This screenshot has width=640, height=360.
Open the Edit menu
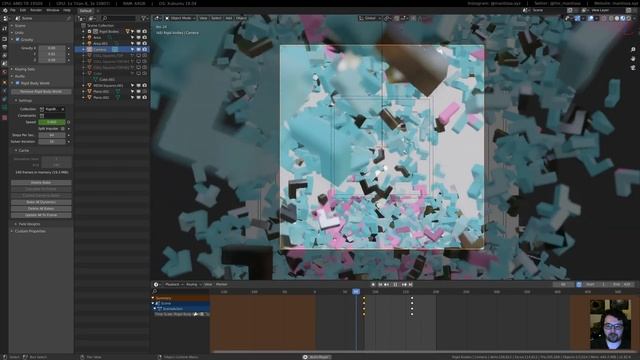point(23,10)
